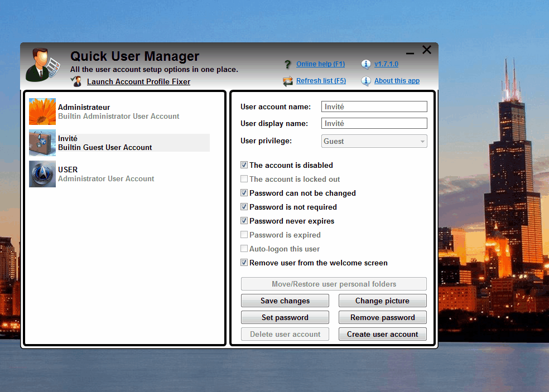Select the Administrateur account flower avatar

pos(42,112)
